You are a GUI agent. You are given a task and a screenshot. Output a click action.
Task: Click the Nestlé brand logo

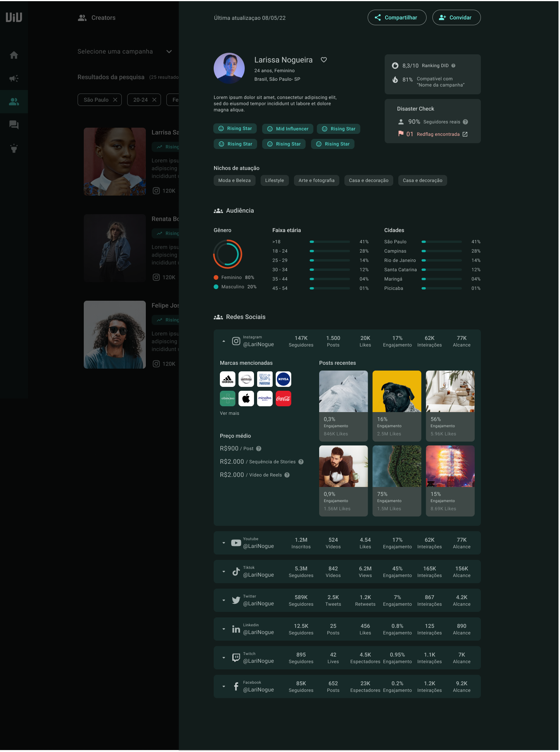coord(265,379)
